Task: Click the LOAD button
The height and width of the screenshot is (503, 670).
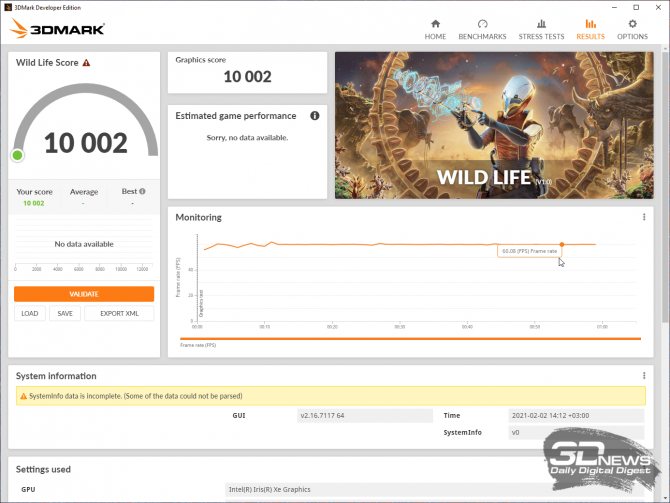Action: [30, 313]
